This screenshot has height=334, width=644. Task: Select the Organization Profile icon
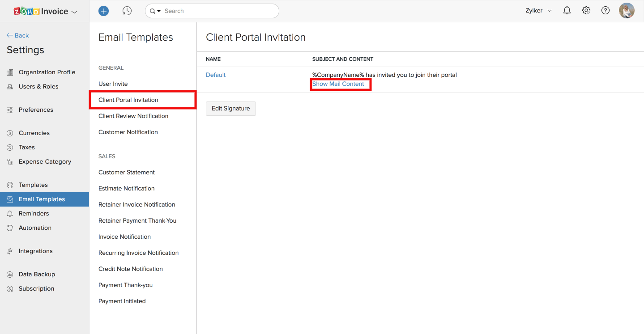pyautogui.click(x=10, y=72)
